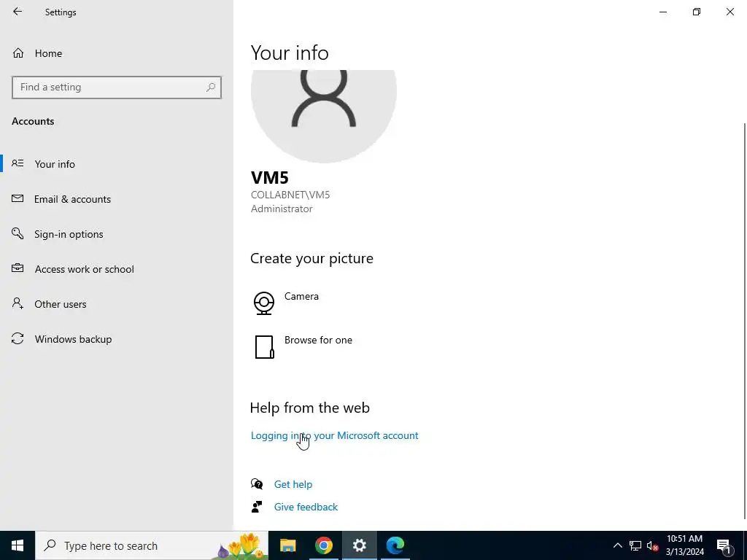This screenshot has width=747, height=560.
Task: Click the Camera webcam icon
Action: [x=264, y=303]
